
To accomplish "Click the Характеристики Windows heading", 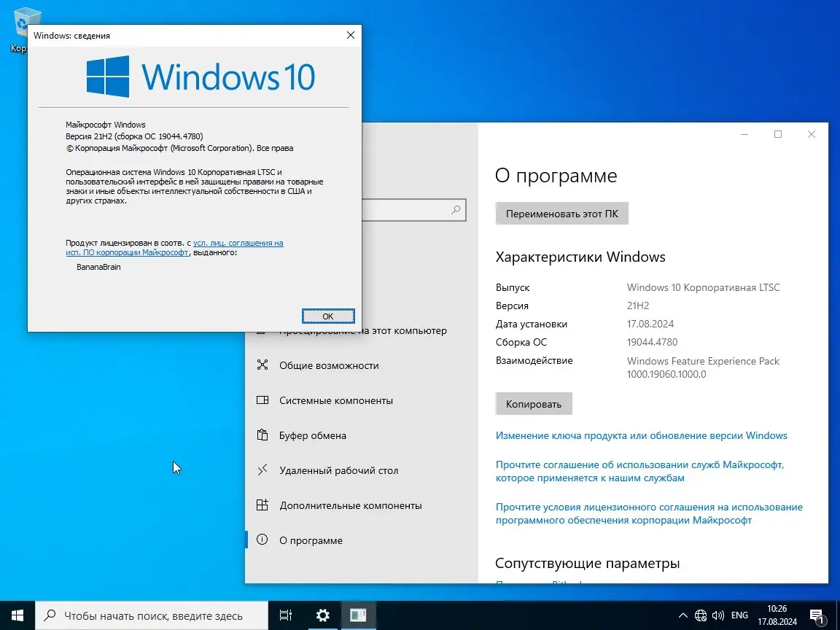I will pyautogui.click(x=580, y=257).
